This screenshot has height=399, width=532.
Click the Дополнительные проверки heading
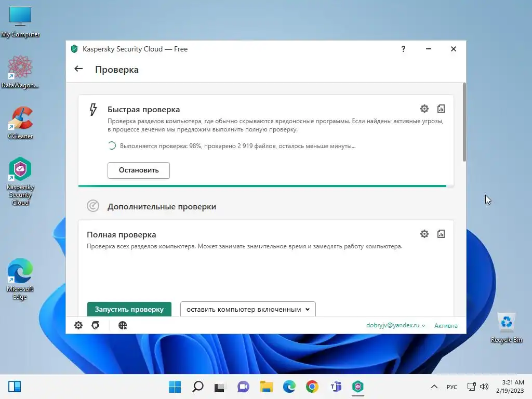point(162,207)
